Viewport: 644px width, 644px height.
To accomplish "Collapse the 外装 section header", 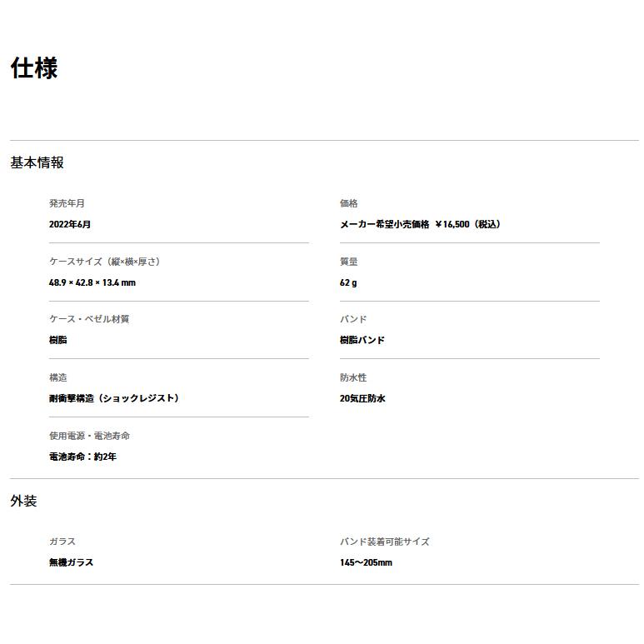I will point(23,501).
